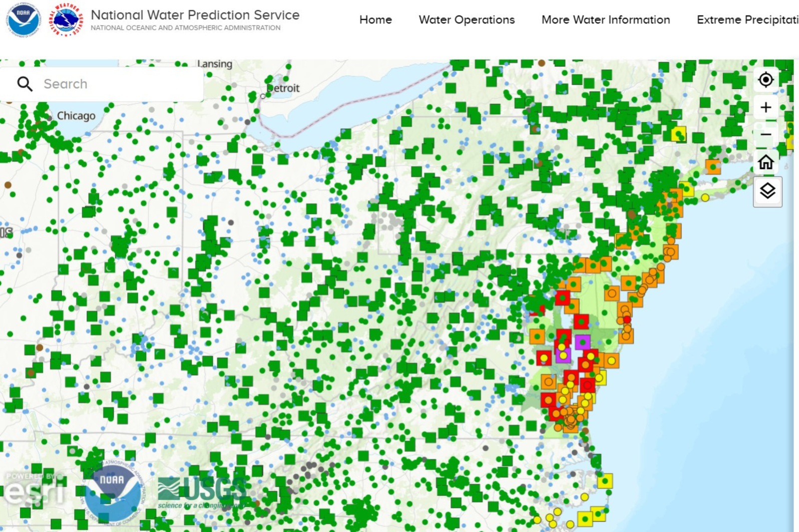Click a yellow gauge marker near Long Island

[706, 197]
